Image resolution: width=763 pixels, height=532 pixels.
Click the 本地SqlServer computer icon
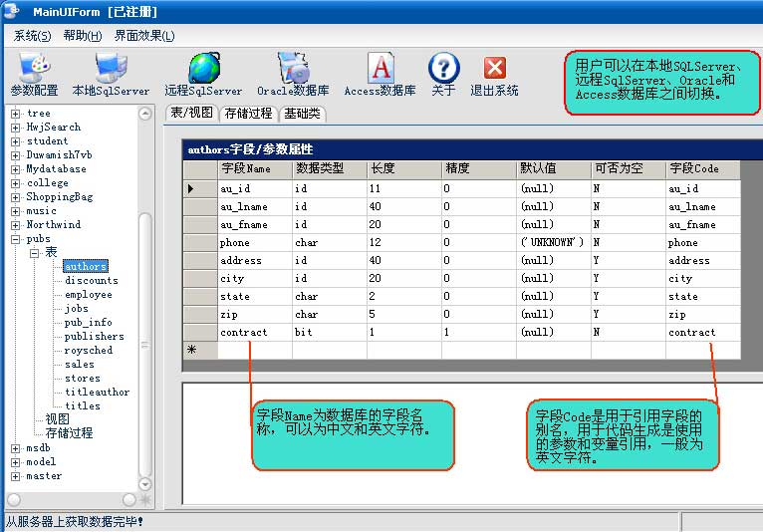click(111, 70)
